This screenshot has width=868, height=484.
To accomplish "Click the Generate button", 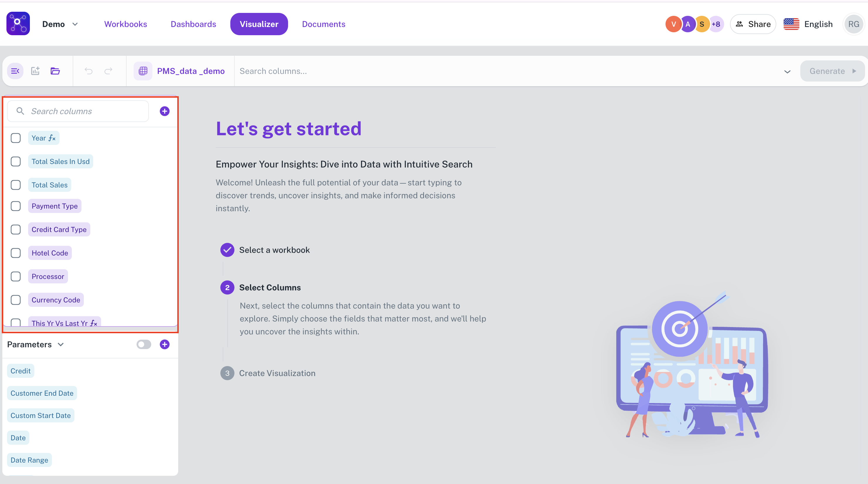I will click(x=832, y=71).
